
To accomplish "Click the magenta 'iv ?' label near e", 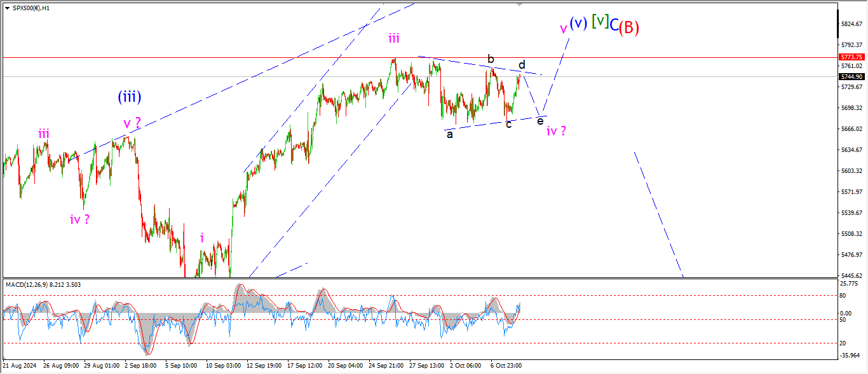I will pos(556,131).
